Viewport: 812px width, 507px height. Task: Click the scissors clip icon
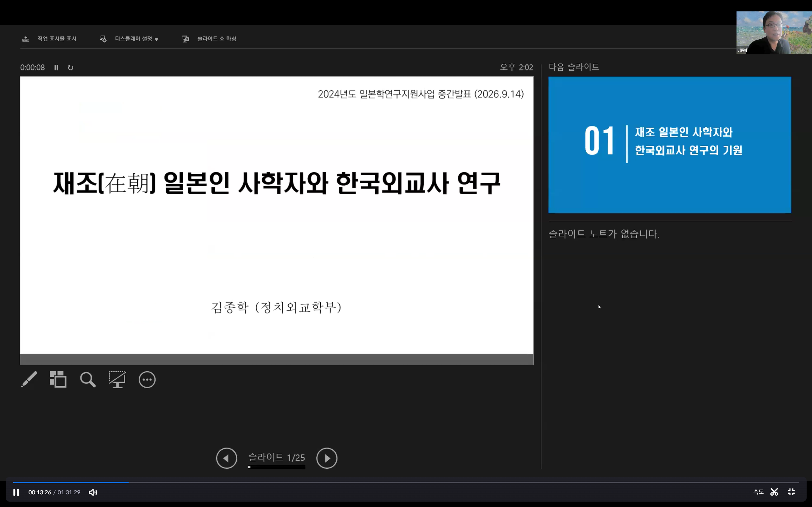coord(774,492)
